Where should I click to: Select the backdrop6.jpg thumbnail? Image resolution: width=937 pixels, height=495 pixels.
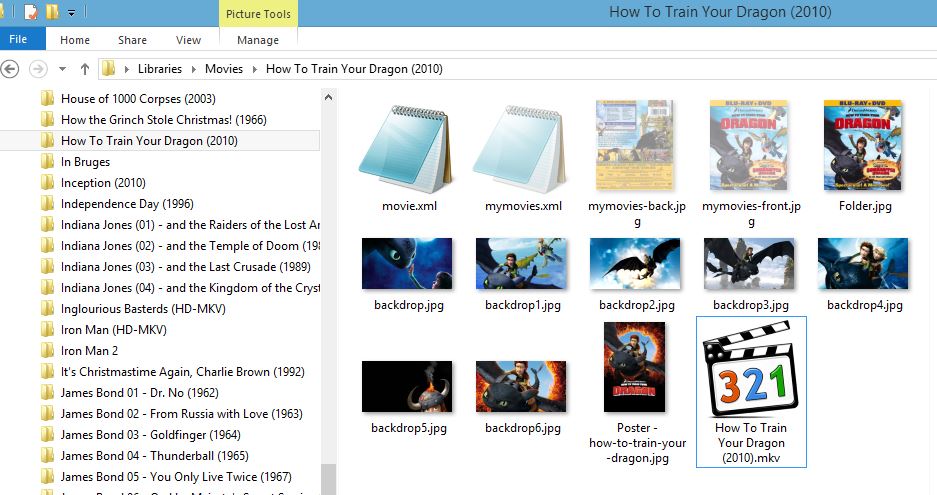pyautogui.click(x=521, y=386)
